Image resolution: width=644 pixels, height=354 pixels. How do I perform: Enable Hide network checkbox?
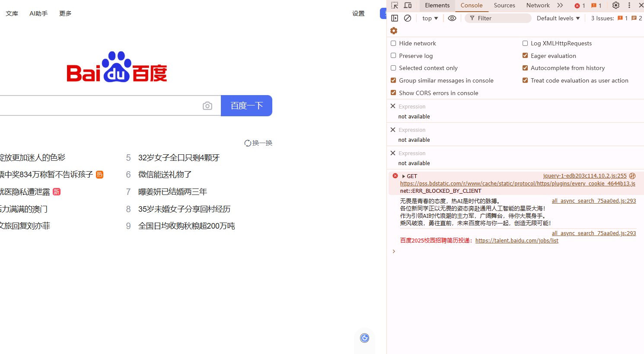click(x=393, y=43)
